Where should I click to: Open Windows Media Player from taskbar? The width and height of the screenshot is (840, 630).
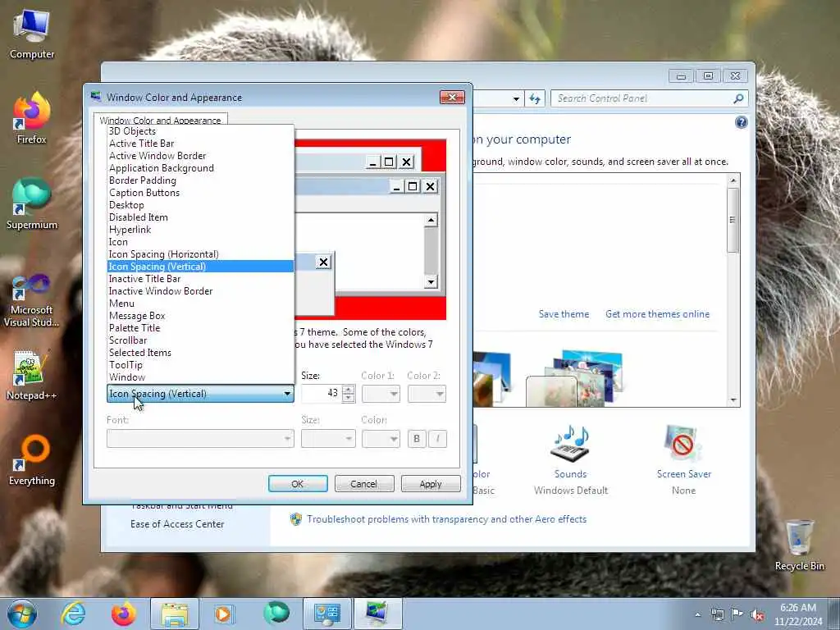pyautogui.click(x=225, y=614)
